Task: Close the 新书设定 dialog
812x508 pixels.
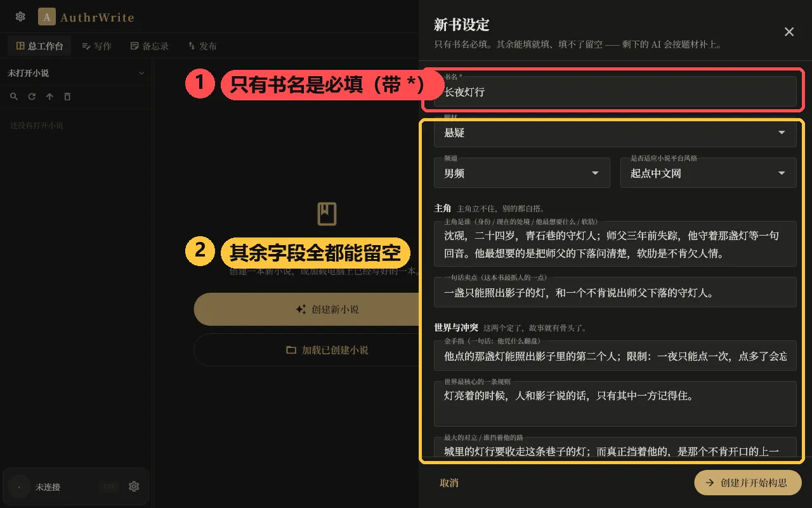Action: [789, 32]
